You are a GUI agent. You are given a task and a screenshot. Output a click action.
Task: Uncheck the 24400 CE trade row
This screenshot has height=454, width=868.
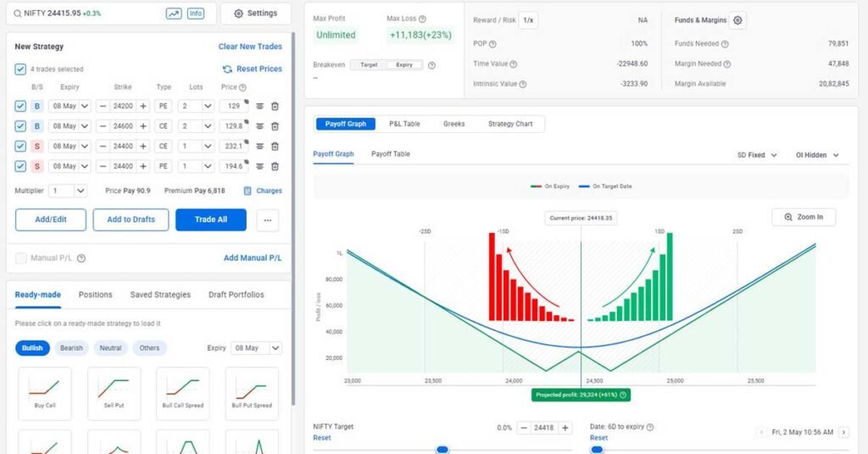click(20, 146)
